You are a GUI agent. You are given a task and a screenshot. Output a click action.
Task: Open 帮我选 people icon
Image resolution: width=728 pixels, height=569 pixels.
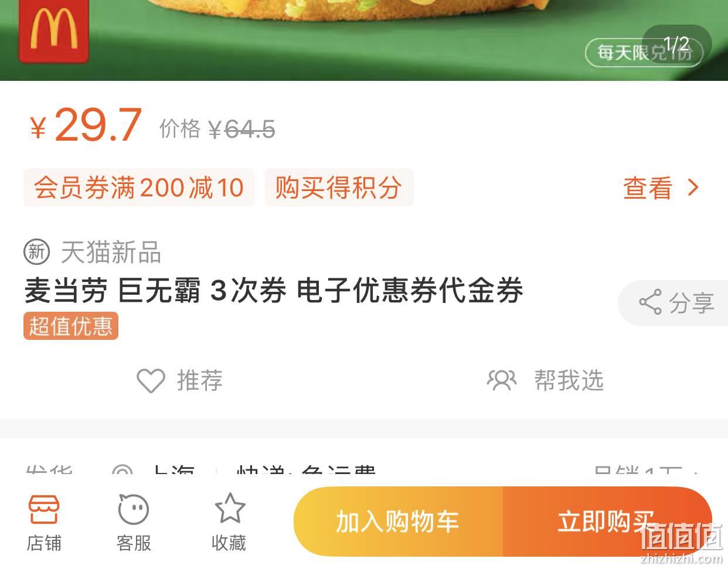pyautogui.click(x=502, y=380)
